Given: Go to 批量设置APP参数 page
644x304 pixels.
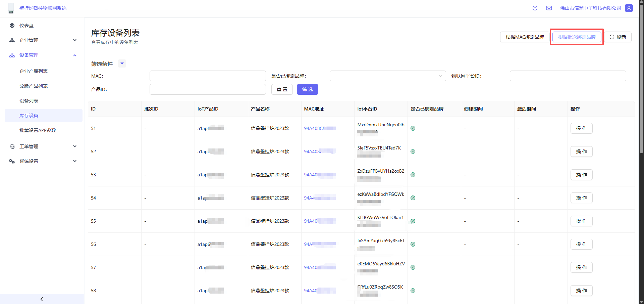Looking at the screenshot, I should pos(38,130).
